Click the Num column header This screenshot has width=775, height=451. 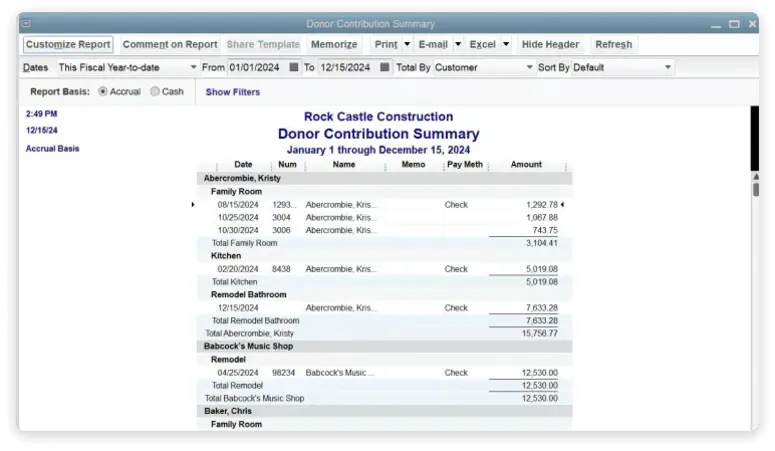[287, 164]
